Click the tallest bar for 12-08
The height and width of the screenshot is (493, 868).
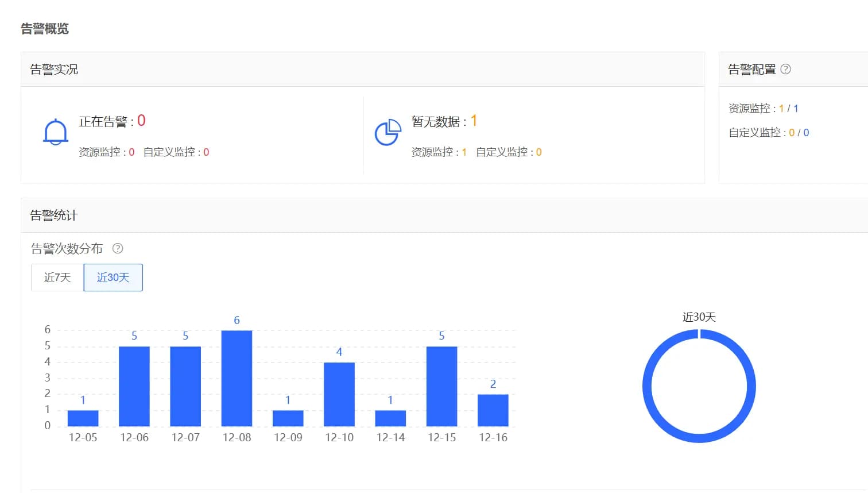point(237,378)
